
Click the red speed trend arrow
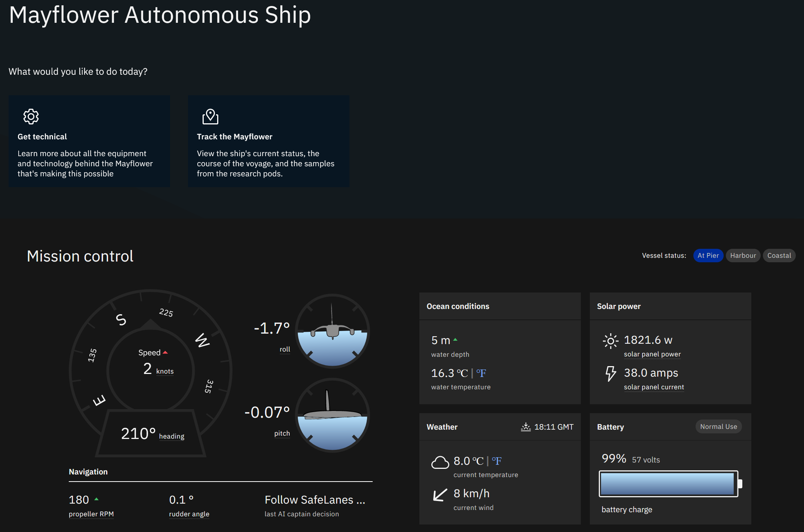(x=165, y=352)
